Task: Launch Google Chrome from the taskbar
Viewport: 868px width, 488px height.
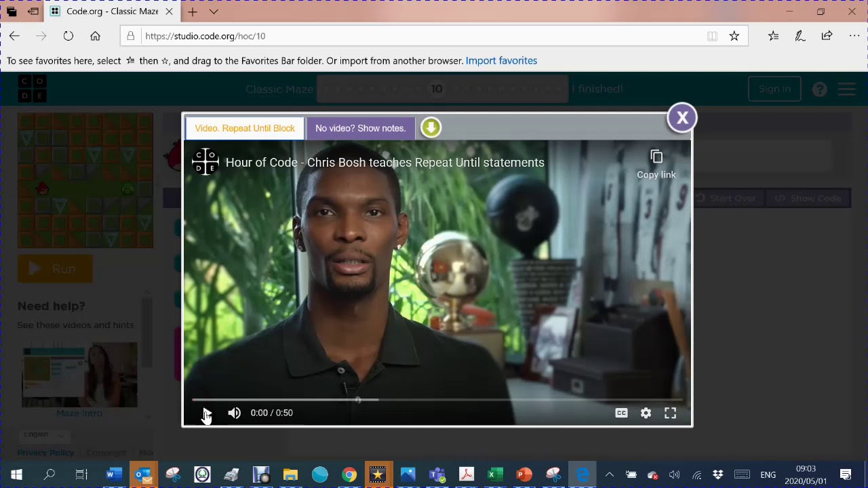Action: click(349, 474)
